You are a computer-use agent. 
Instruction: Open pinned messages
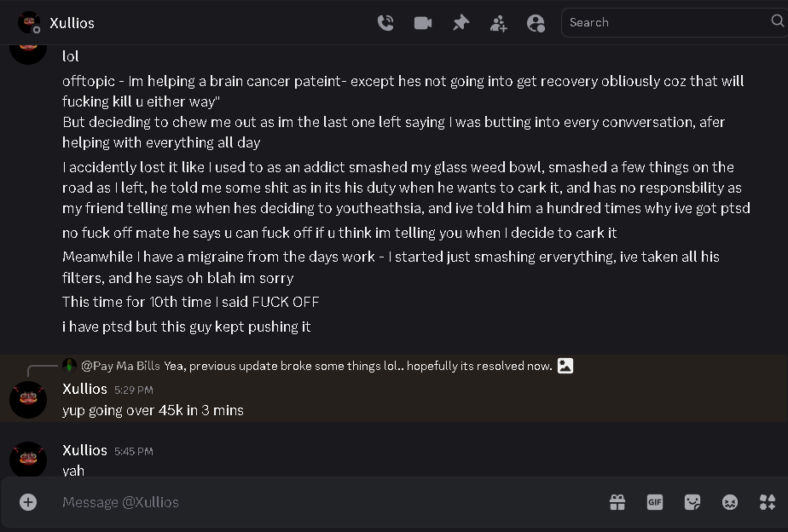(x=461, y=23)
